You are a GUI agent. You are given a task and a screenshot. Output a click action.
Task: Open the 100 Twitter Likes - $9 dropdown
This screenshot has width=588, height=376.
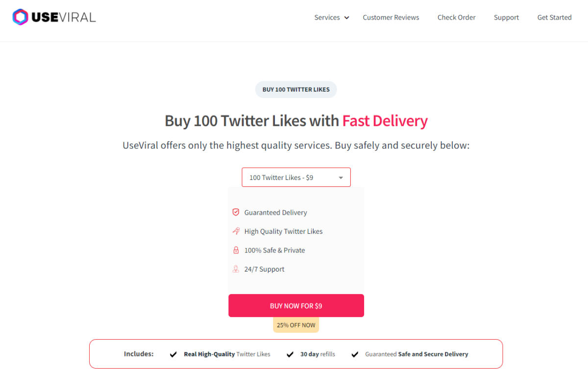[x=296, y=177]
